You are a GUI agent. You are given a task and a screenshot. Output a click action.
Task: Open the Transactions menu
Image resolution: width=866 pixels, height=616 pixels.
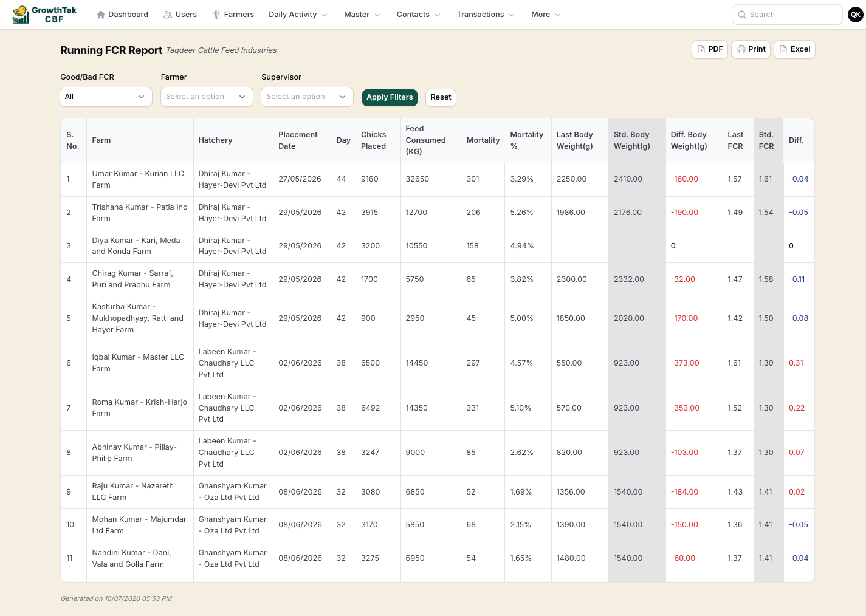pyautogui.click(x=486, y=15)
